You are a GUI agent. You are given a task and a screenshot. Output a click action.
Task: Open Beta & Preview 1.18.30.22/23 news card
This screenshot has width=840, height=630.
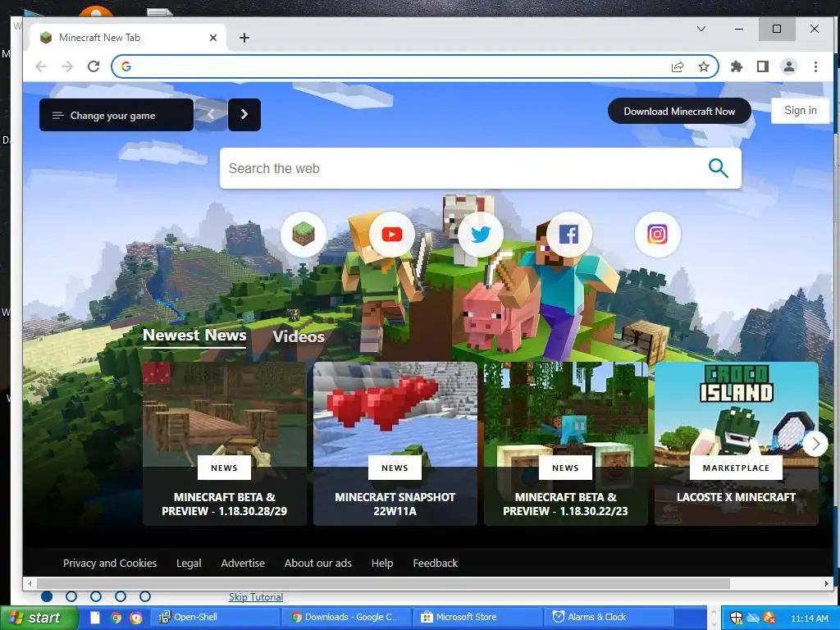point(566,444)
